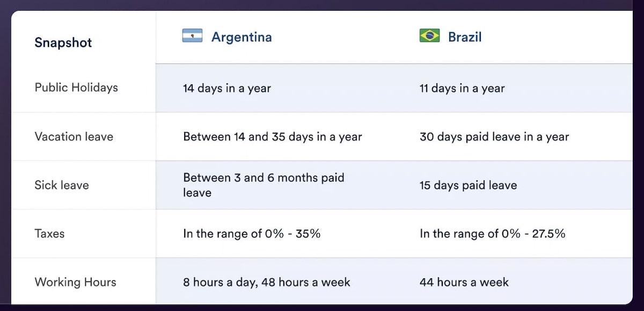This screenshot has width=644, height=311.
Task: Click Brazil's 30 days paid leave cell
Action: (x=494, y=137)
